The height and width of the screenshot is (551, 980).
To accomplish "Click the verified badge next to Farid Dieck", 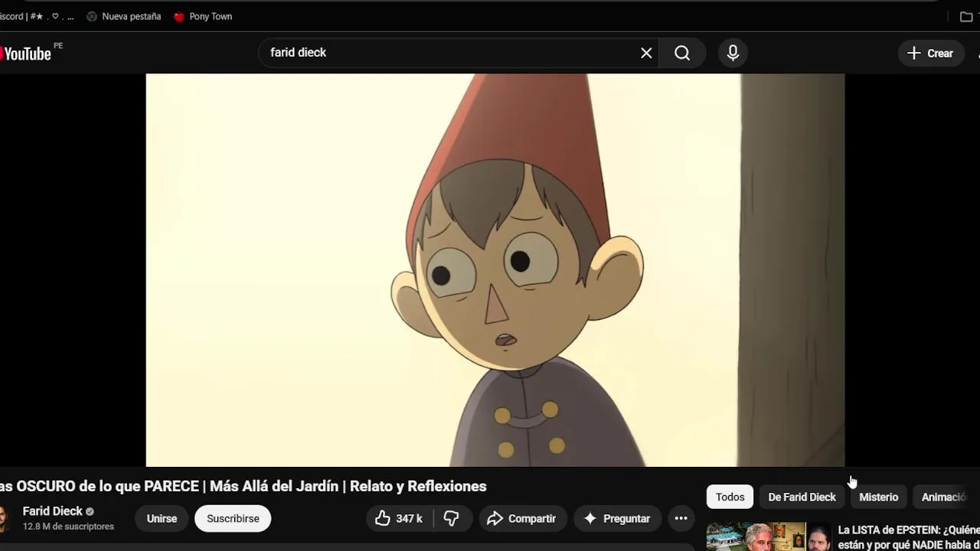I will tap(90, 511).
